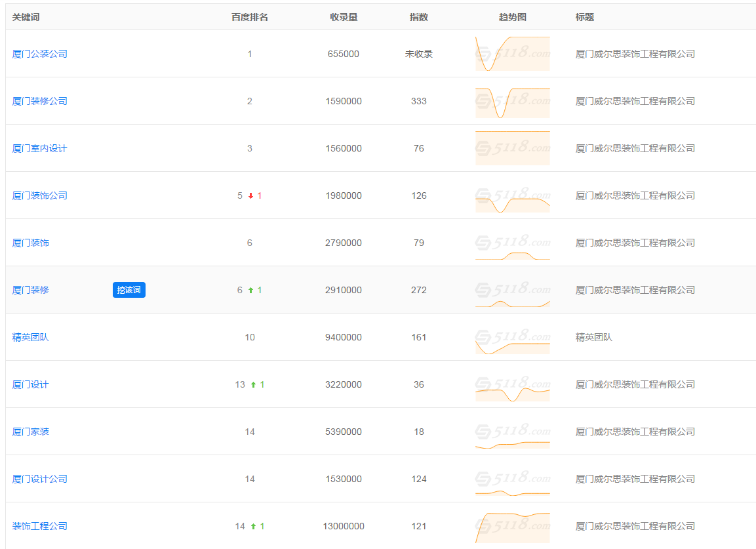The width and height of the screenshot is (756, 549).
Task: Select rank number 10 in 精英团队 row
Action: 250,338
